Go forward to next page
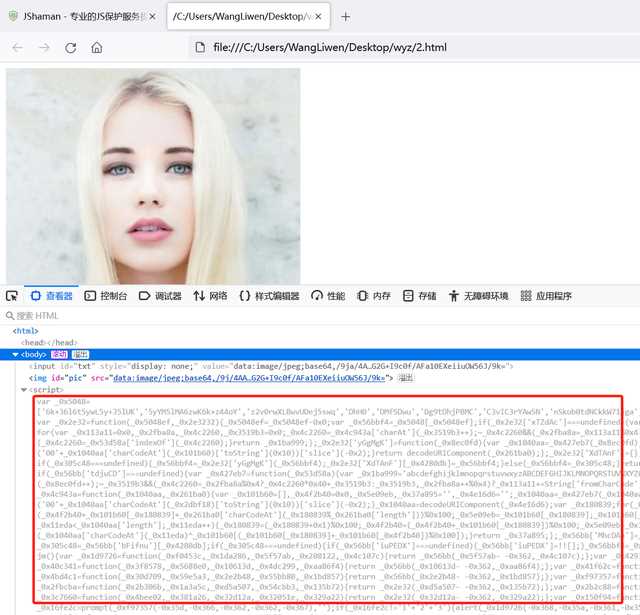 click(44, 48)
